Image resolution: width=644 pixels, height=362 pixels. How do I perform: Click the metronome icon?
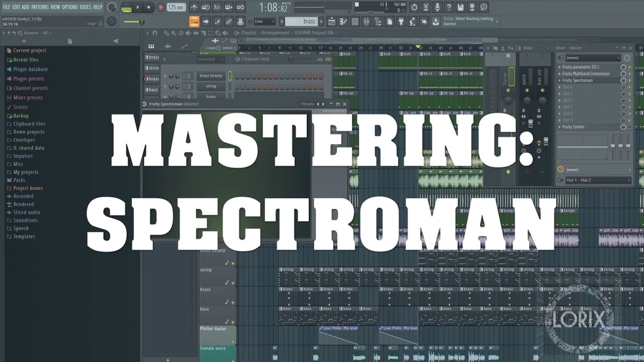[x=194, y=7]
